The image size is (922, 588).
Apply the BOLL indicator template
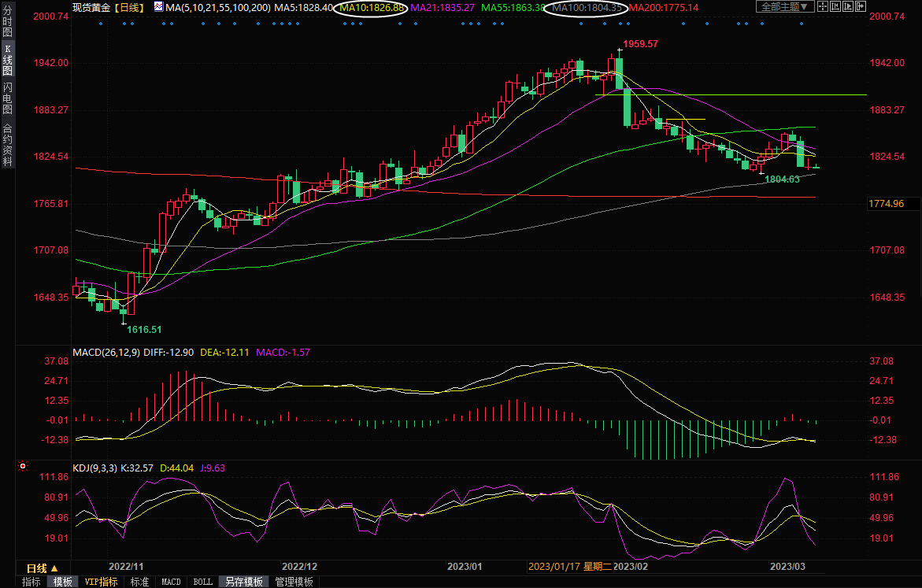pyautogui.click(x=202, y=582)
